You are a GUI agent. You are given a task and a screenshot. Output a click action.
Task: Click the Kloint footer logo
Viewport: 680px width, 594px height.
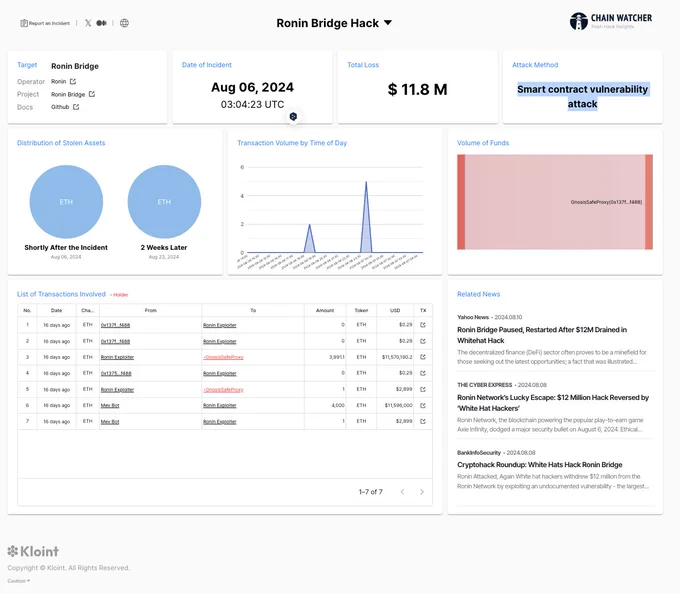pos(33,552)
